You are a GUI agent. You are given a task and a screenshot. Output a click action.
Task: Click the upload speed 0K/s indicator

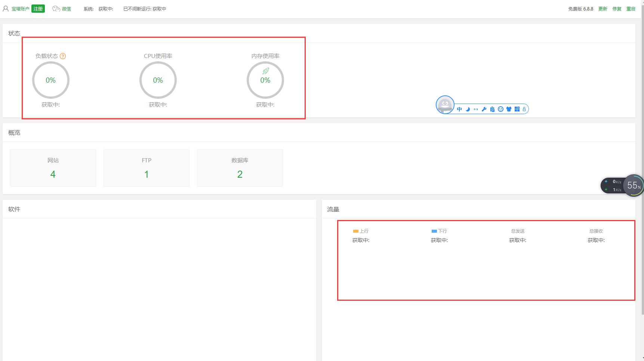pos(613,182)
